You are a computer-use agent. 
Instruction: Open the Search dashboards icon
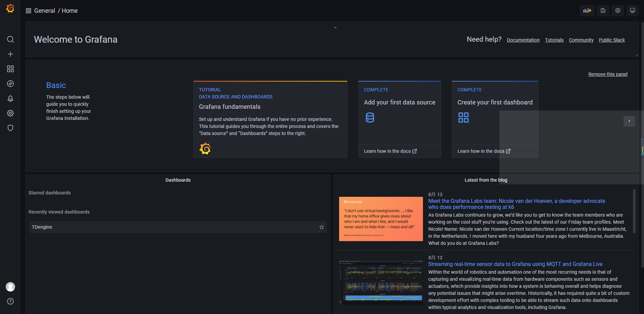coord(10,39)
